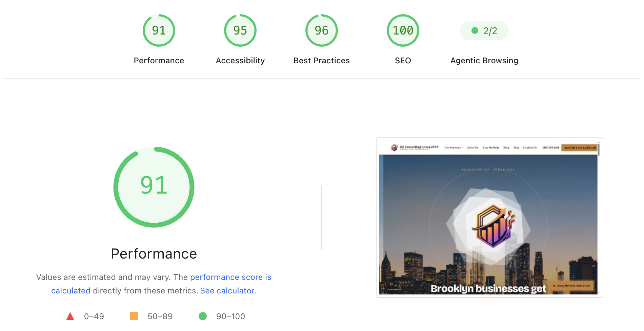Click the final page screenshot thumbnail
Screen dimensions: 644x331
pyautogui.click(x=489, y=218)
